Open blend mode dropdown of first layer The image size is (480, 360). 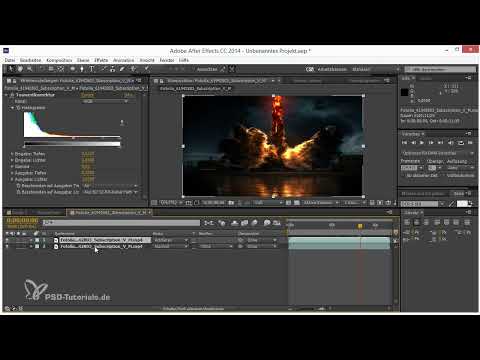tap(171, 240)
